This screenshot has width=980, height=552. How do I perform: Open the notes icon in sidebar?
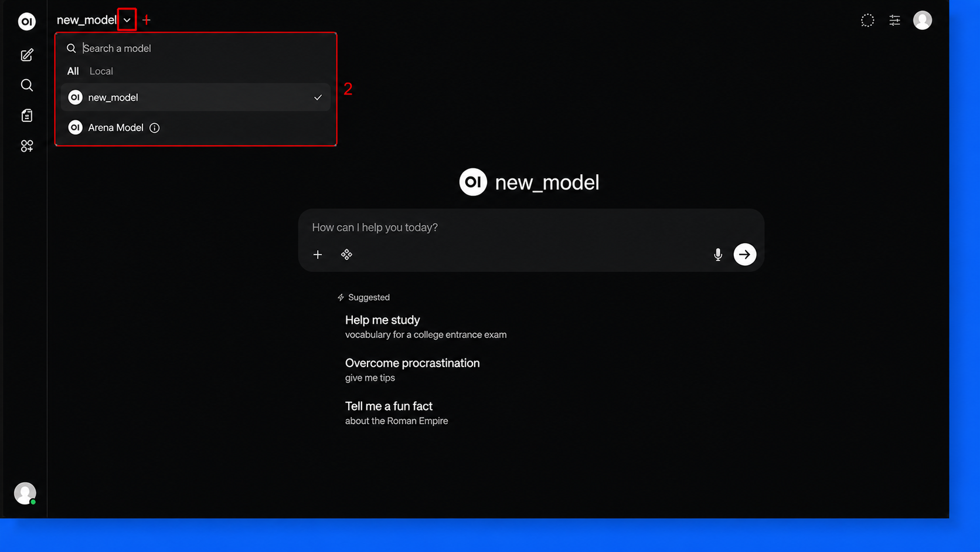pyautogui.click(x=27, y=116)
